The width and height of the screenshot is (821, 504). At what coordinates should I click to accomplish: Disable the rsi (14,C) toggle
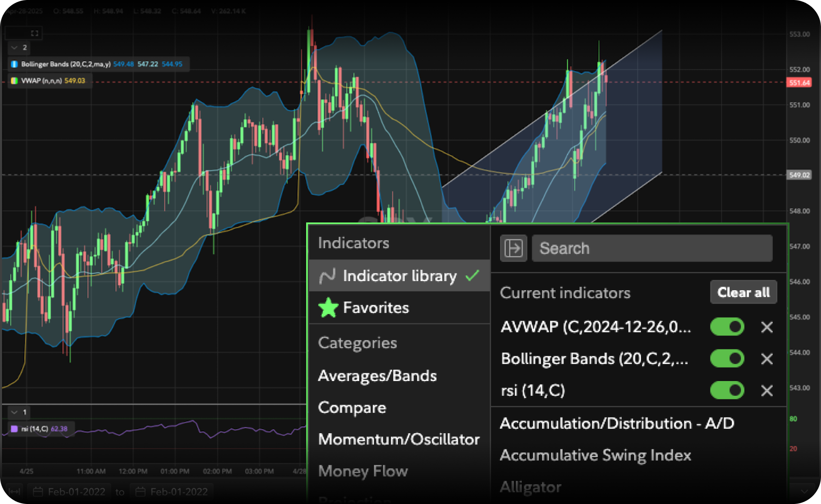pos(727,391)
